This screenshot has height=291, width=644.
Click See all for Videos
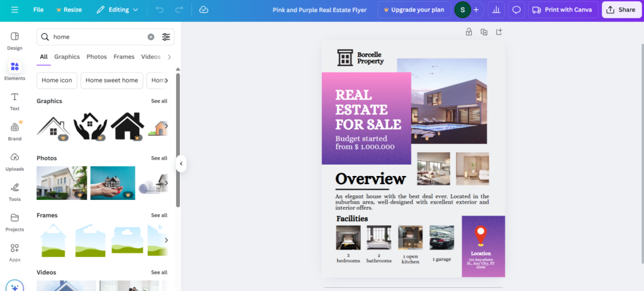click(x=159, y=272)
